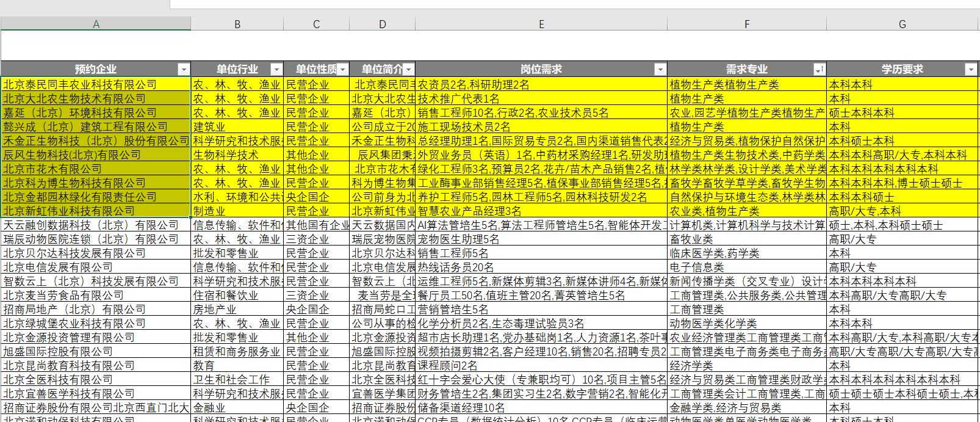Open the 单位性质 filter dropdown
Screen dimensions: 980x422
coord(342,70)
